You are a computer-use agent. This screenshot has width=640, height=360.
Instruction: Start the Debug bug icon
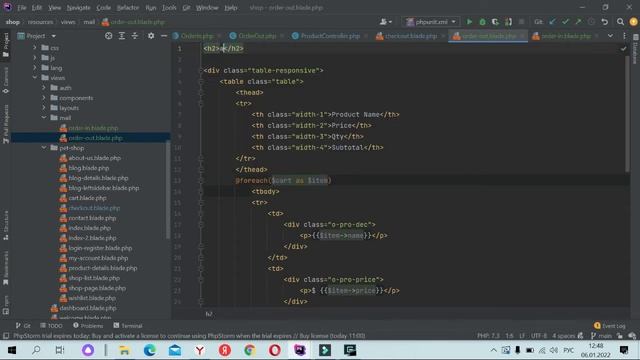tap(482, 22)
